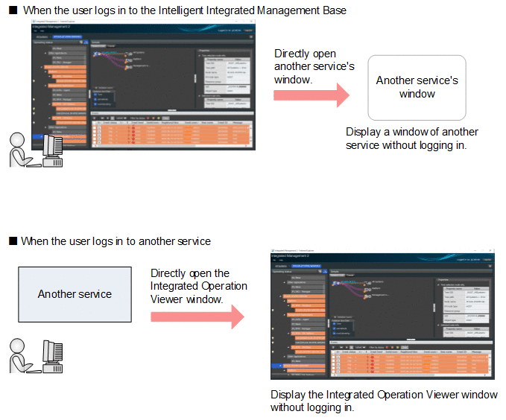Tick Events header checkbox in Management Base login screenshot
This screenshot has width=506, height=420.
[95, 123]
